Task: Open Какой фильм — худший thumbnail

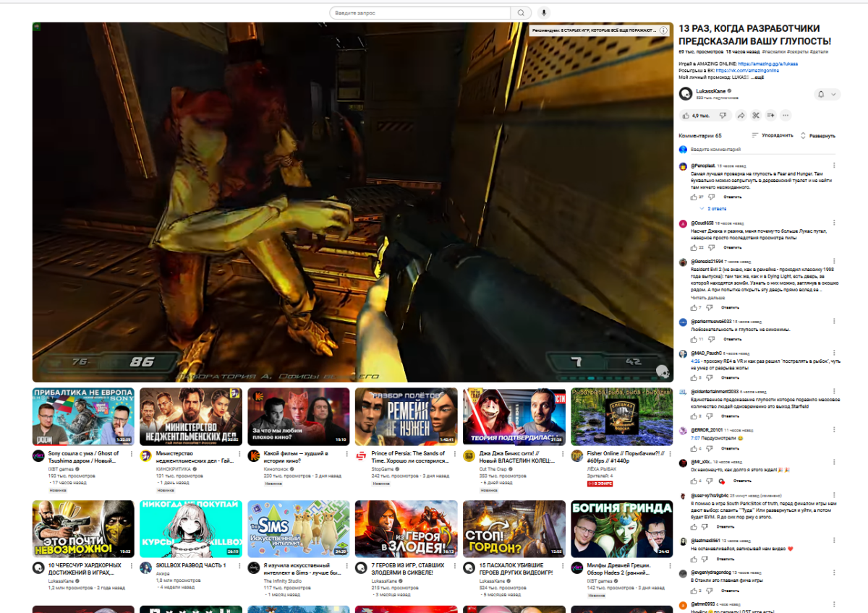Action: 298,416
